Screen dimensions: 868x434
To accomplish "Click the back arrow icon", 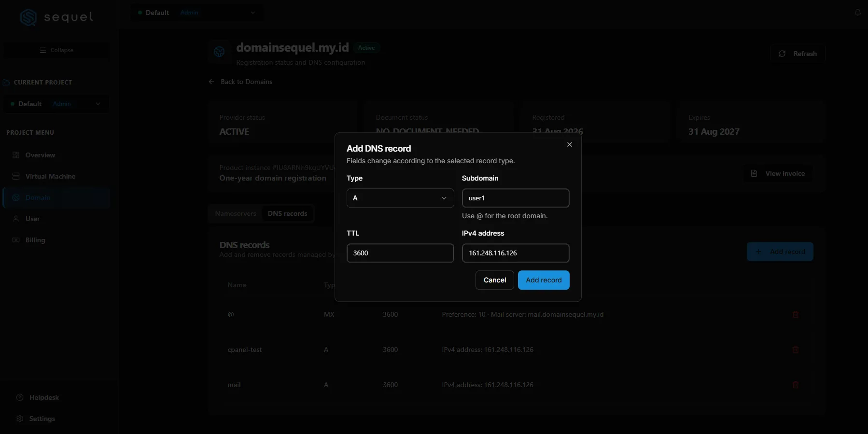I will [211, 82].
